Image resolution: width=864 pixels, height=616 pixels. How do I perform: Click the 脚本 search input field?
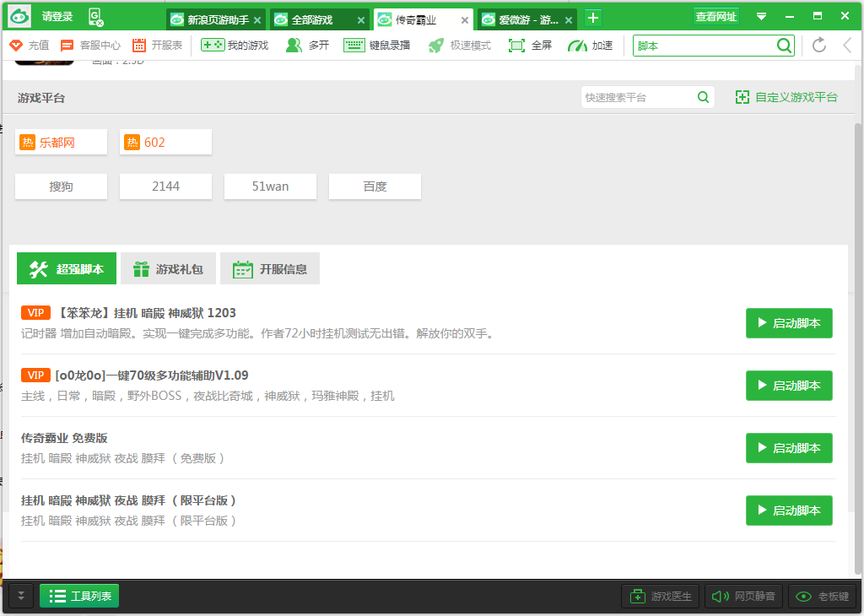tap(709, 46)
